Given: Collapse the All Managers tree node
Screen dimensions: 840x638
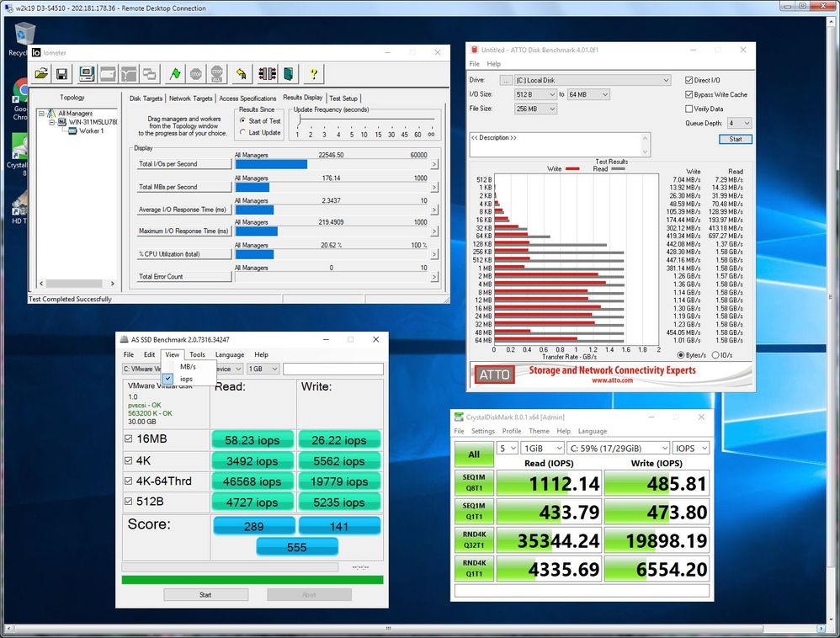Looking at the screenshot, I should point(41,114).
